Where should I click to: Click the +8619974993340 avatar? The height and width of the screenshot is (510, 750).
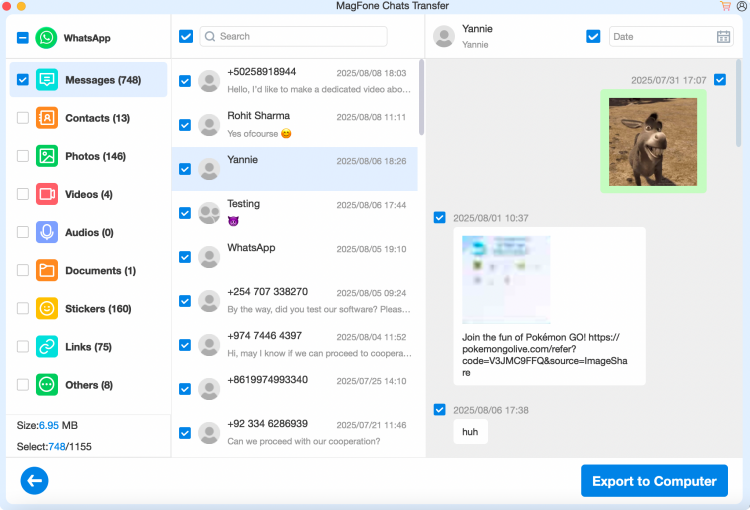point(209,389)
